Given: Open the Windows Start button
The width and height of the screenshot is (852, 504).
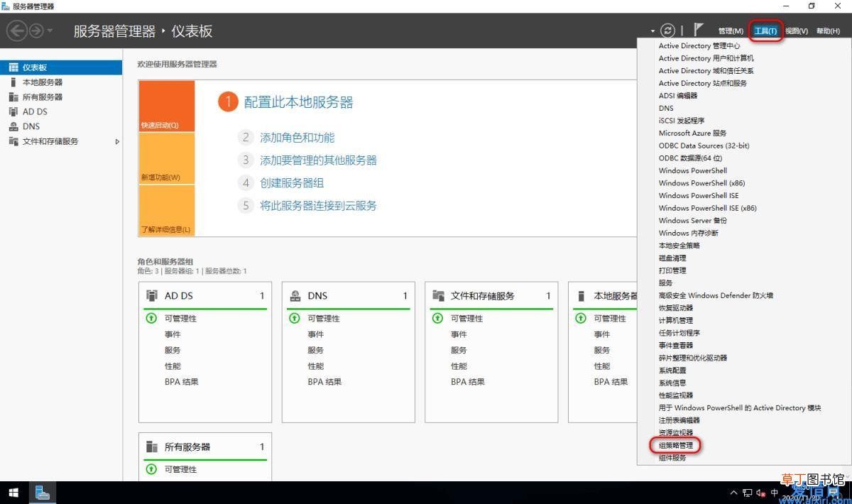Looking at the screenshot, I should pos(13,493).
